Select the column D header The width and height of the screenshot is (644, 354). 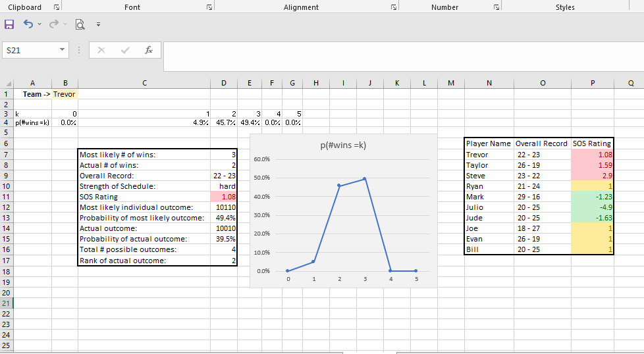pyautogui.click(x=224, y=83)
